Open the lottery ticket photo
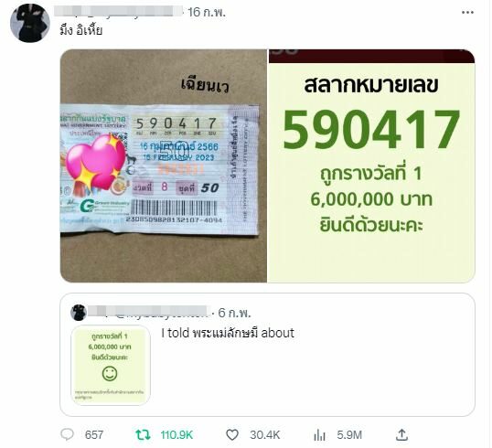492x448 pixels. [x=163, y=165]
